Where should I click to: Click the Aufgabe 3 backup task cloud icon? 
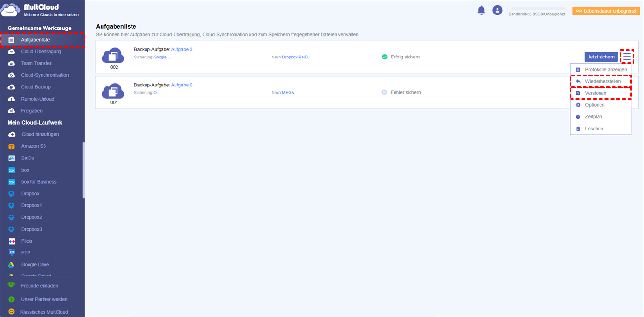[x=114, y=55]
